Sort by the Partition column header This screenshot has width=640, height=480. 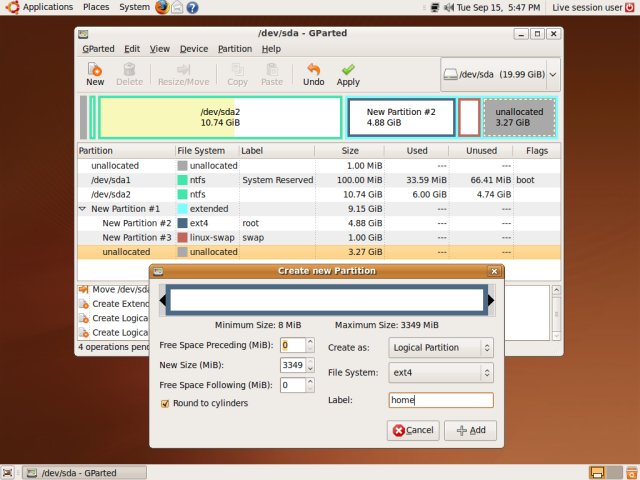pyautogui.click(x=126, y=151)
